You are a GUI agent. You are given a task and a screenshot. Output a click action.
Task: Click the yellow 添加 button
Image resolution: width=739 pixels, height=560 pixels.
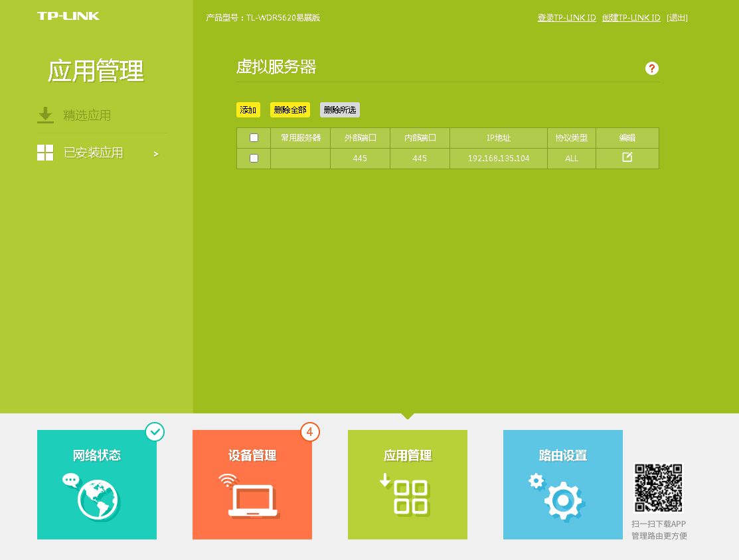click(248, 109)
